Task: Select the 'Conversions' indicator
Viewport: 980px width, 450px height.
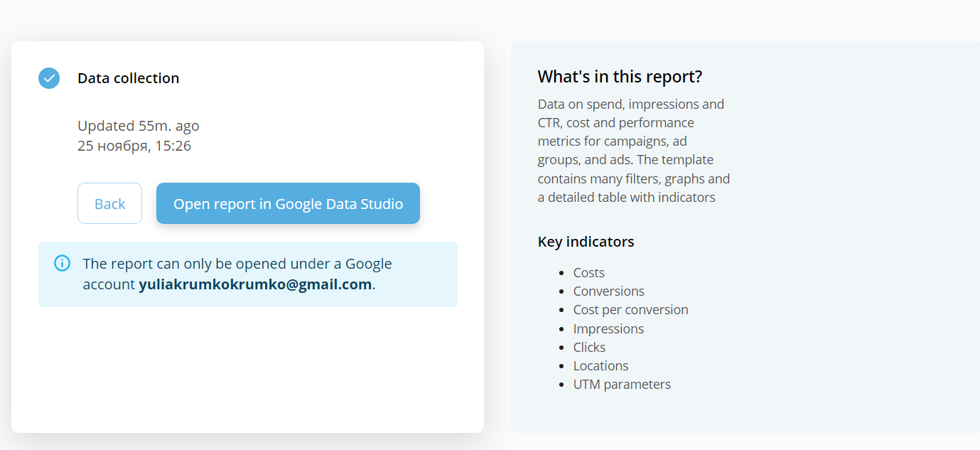Action: click(608, 291)
